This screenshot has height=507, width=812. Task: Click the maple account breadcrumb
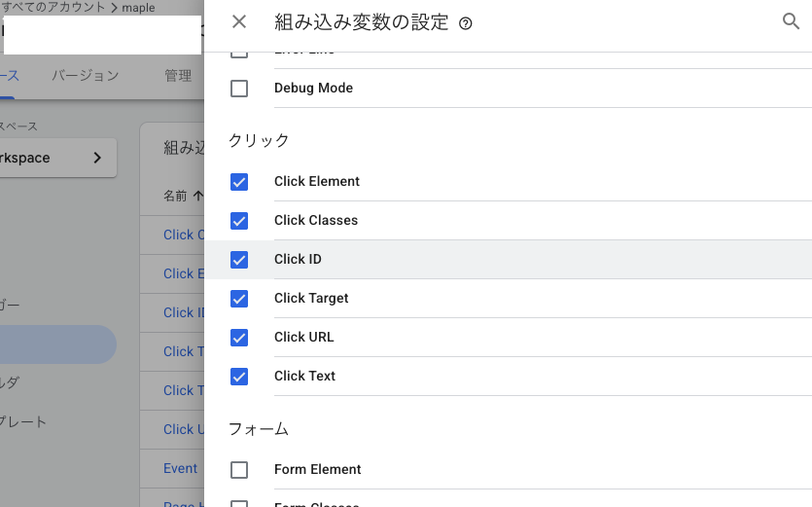tap(138, 8)
